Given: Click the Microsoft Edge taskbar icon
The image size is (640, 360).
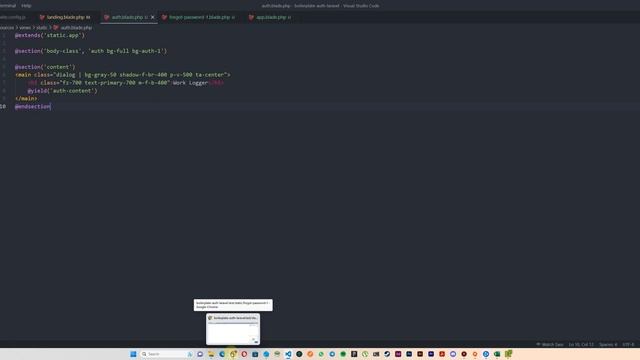Looking at the screenshot, I should [222, 354].
